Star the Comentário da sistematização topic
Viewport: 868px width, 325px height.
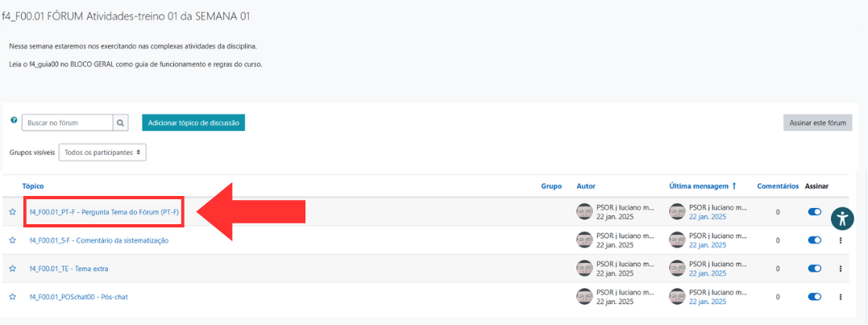(x=13, y=240)
